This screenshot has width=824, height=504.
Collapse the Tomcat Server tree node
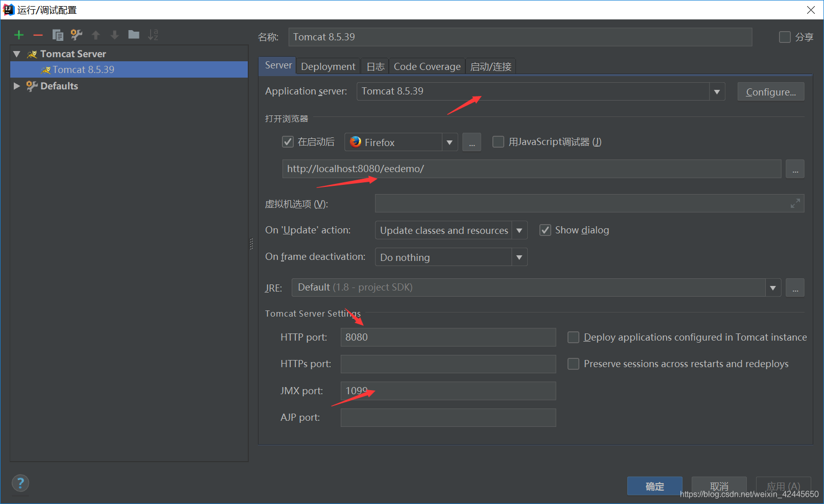click(17, 54)
